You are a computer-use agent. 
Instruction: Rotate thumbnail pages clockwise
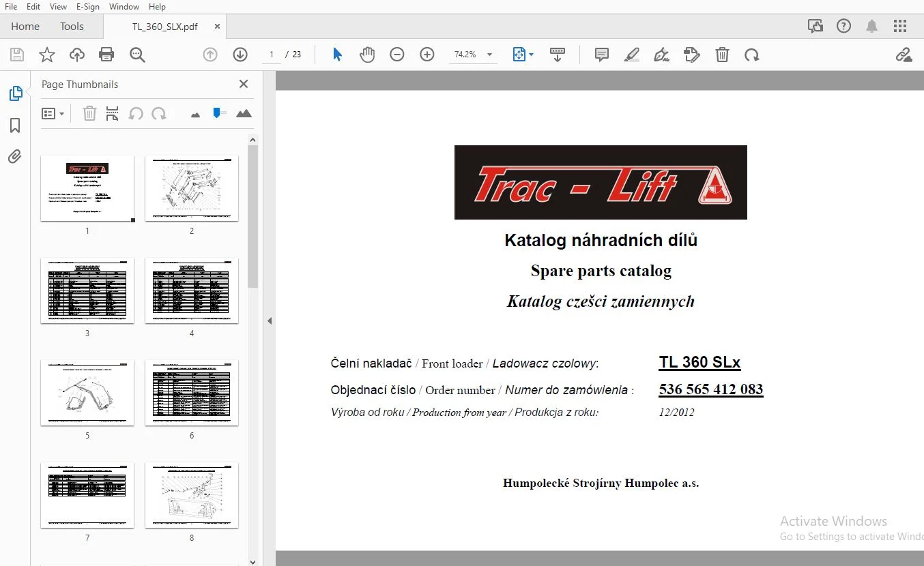159,114
